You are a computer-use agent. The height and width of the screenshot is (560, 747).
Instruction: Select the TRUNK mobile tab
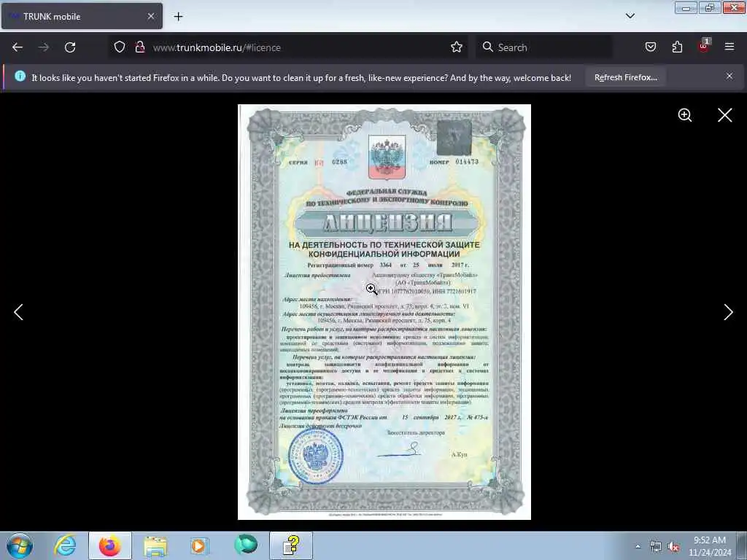(x=82, y=17)
